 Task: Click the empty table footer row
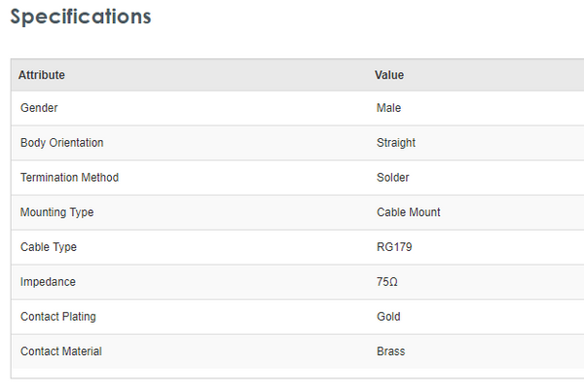tap(292, 374)
